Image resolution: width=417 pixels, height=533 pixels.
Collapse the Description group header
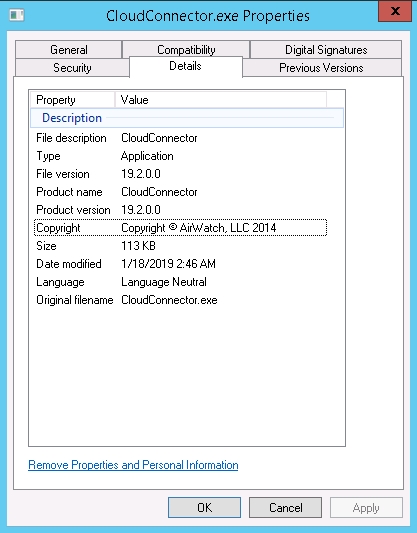tap(187, 118)
